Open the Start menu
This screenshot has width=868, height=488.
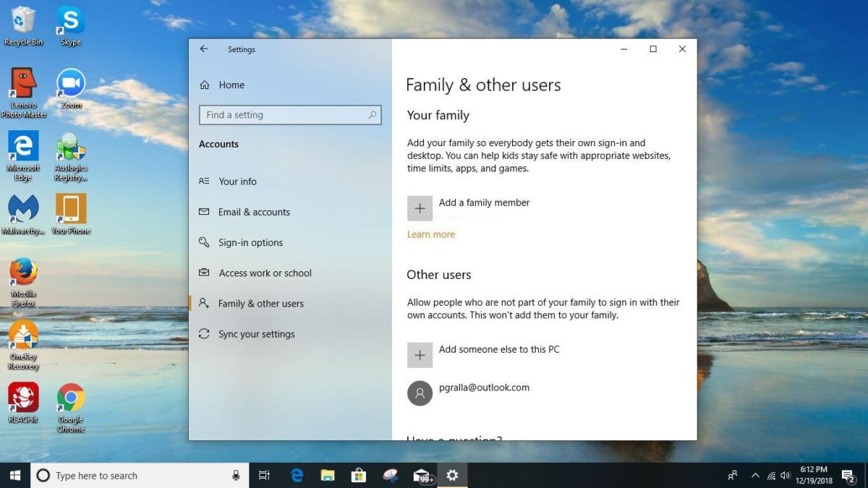click(x=14, y=475)
